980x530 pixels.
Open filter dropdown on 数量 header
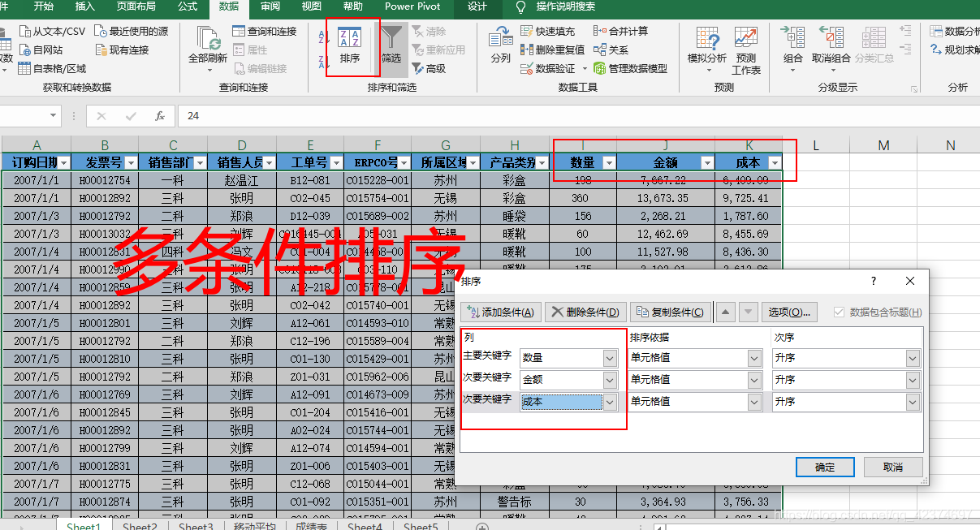609,163
